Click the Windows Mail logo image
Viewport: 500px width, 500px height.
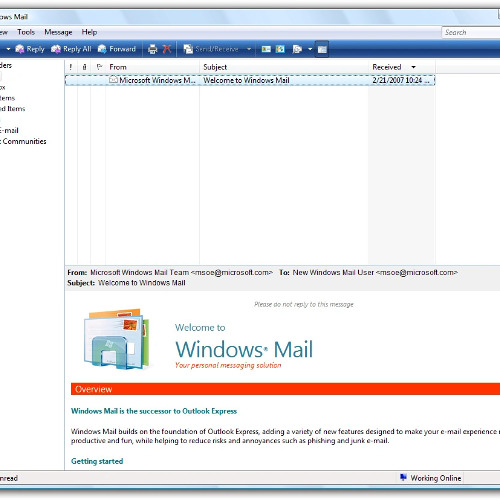point(117,339)
